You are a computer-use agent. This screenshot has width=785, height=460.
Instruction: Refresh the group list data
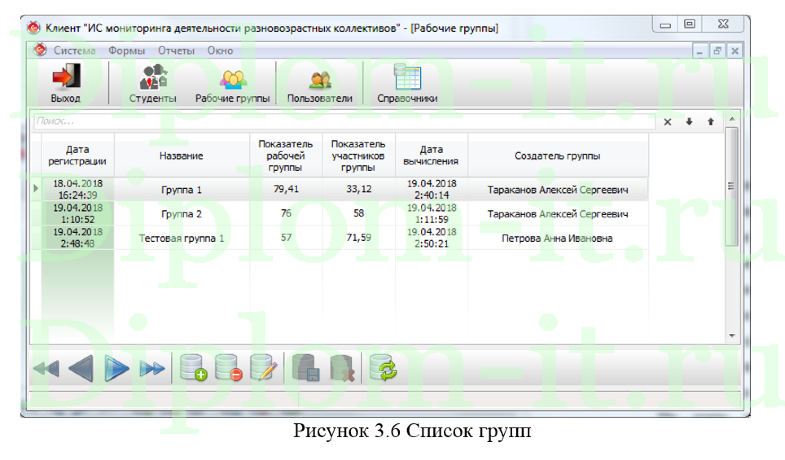[383, 367]
